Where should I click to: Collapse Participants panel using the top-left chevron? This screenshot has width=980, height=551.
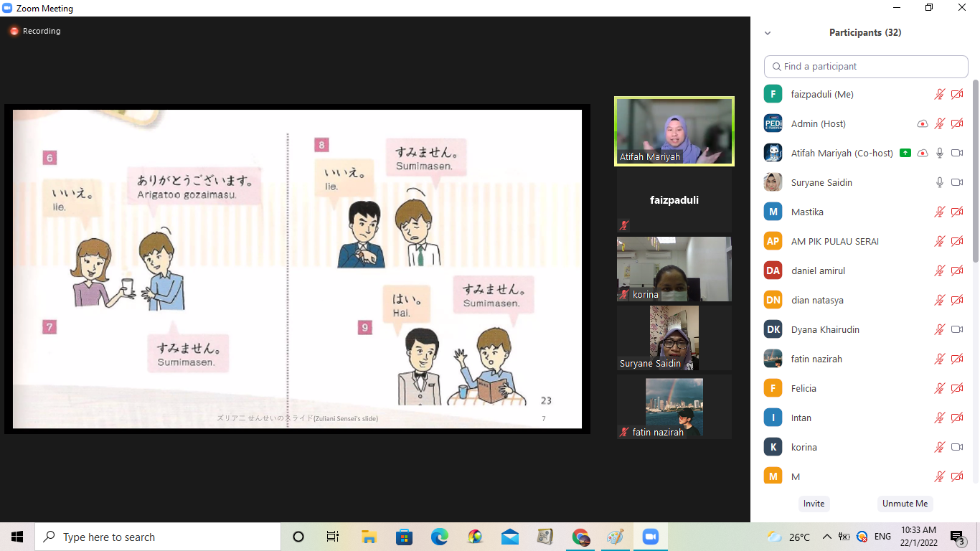click(768, 33)
